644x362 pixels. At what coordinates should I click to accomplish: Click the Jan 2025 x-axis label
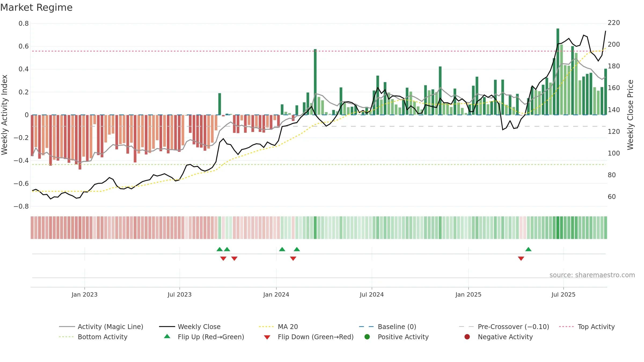468,295
